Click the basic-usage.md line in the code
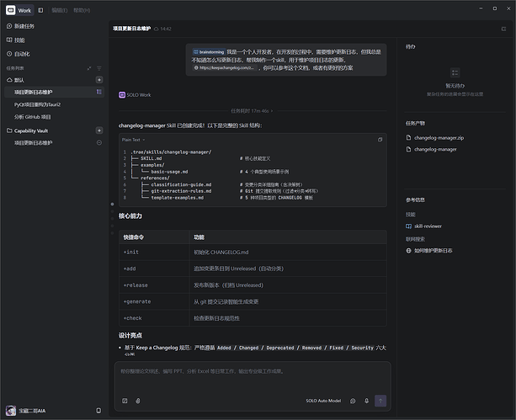 pyautogui.click(x=169, y=172)
